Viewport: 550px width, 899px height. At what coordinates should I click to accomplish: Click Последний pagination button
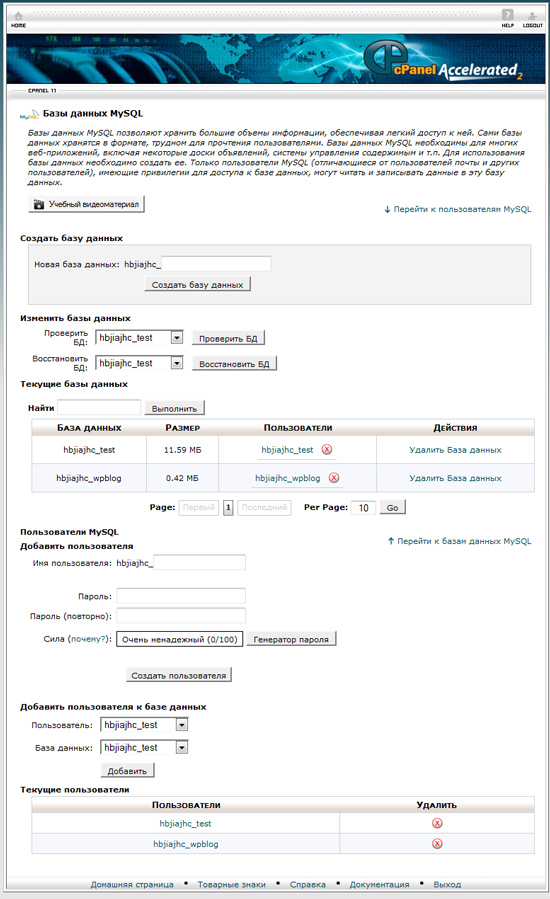(264, 507)
